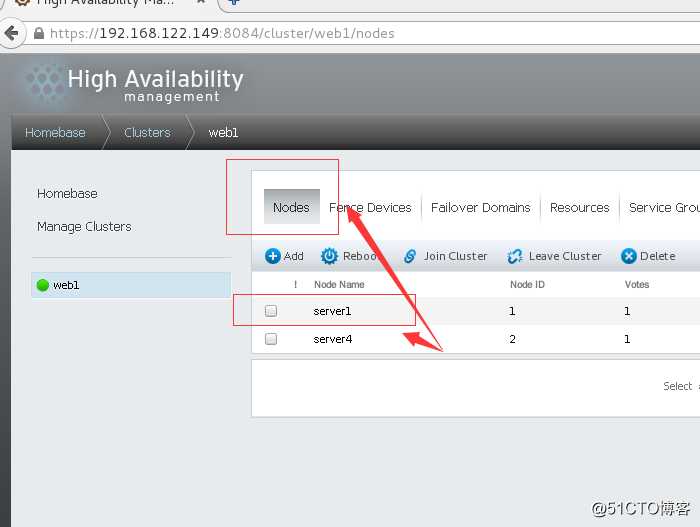700x527 pixels.
Task: Click Clusters in the breadcrumb bar
Action: point(147,133)
